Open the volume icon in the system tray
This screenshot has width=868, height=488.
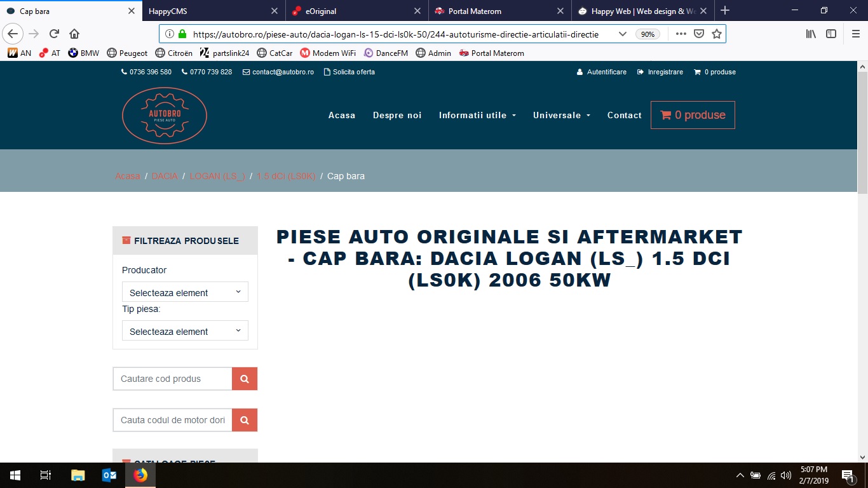[786, 475]
